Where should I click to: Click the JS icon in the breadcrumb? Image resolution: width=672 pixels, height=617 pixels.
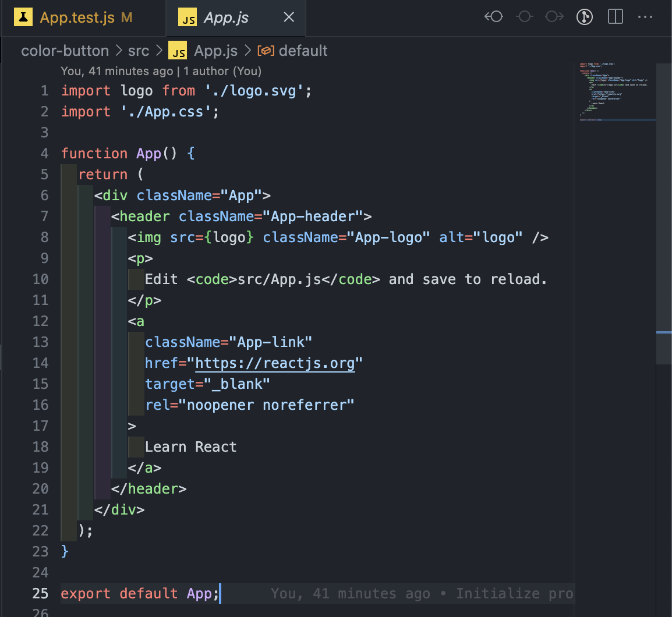click(178, 51)
